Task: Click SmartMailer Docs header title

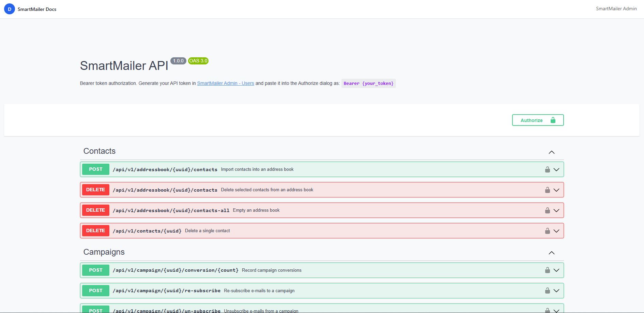Action: (37, 9)
